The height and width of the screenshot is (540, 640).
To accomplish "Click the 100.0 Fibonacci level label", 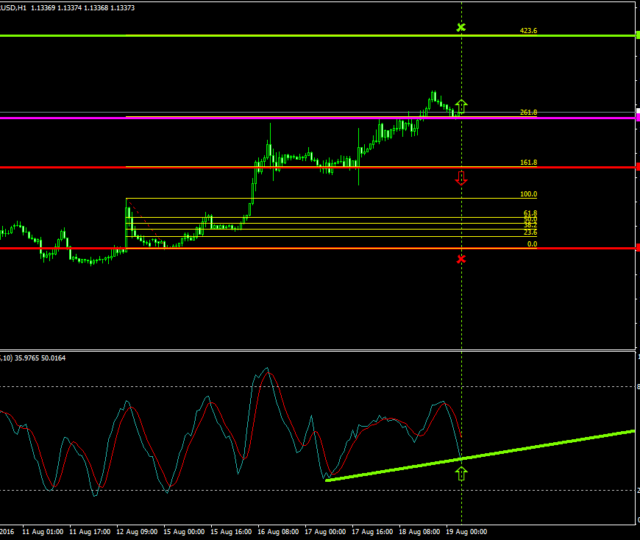I will click(x=529, y=194).
